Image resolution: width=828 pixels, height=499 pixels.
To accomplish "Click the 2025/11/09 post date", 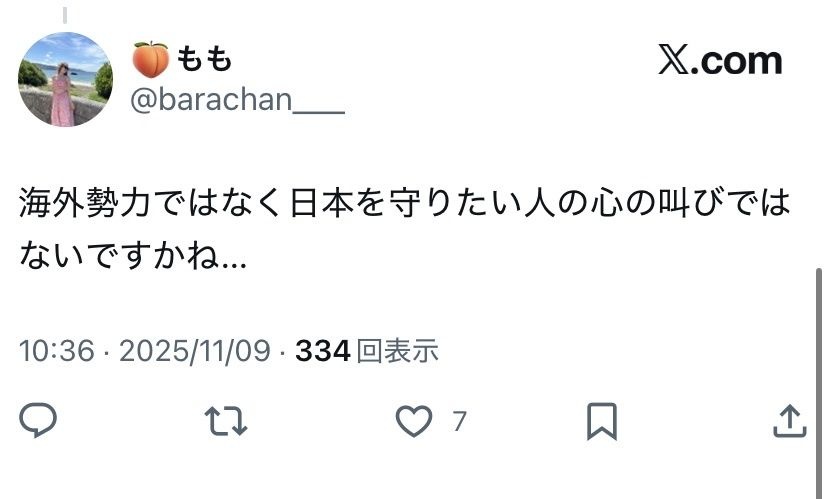I will pyautogui.click(x=195, y=351).
